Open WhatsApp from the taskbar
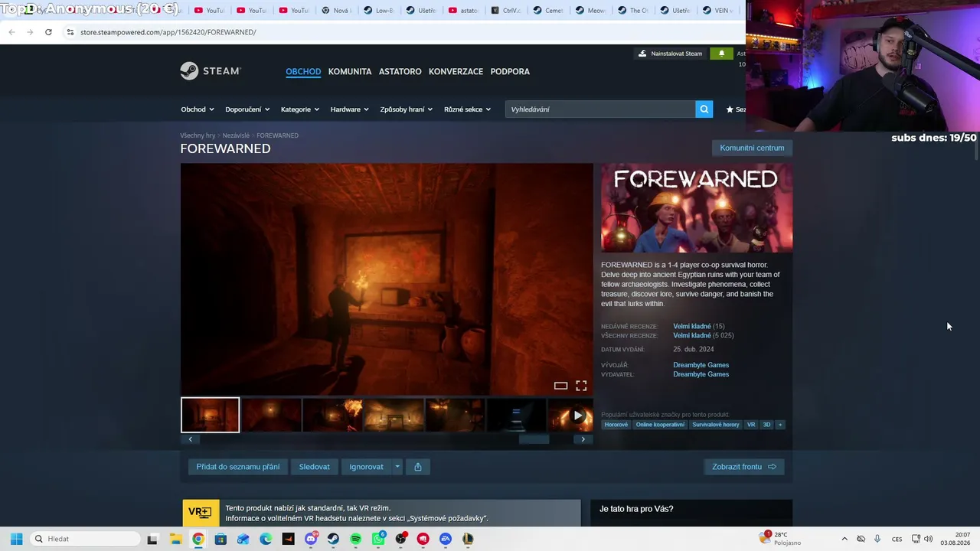Viewport: 980px width, 551px height. point(378,539)
